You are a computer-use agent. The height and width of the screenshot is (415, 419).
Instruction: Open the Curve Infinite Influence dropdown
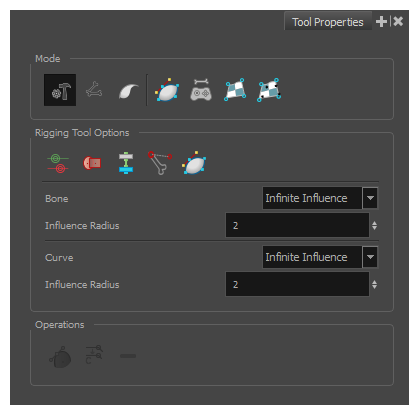[x=320, y=257]
